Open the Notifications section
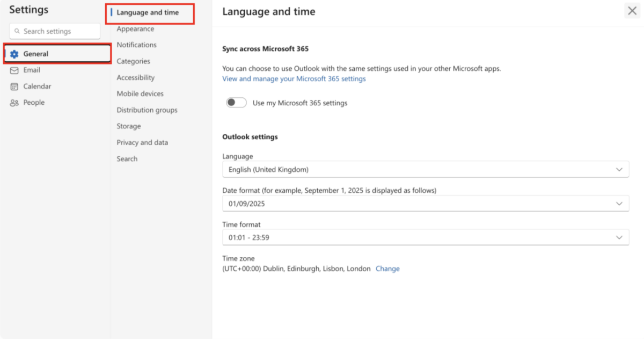The image size is (644, 339). 136,45
